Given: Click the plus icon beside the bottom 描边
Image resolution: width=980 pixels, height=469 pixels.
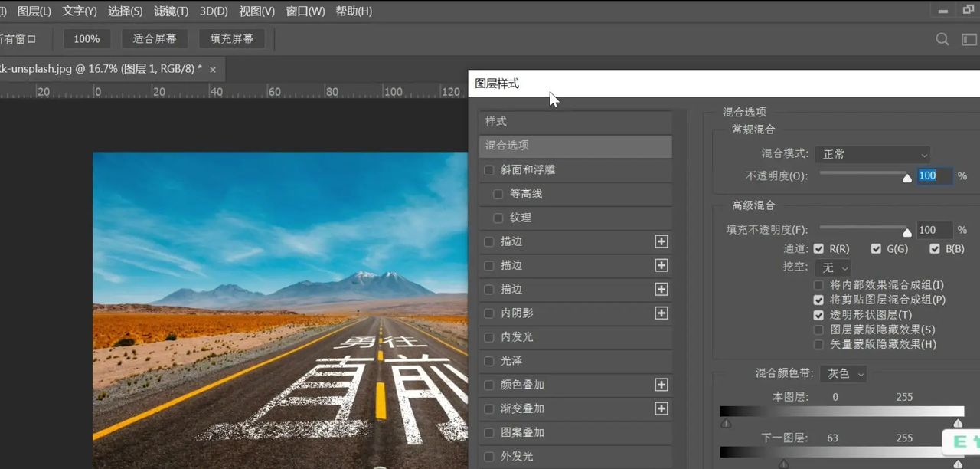Looking at the screenshot, I should [x=661, y=289].
